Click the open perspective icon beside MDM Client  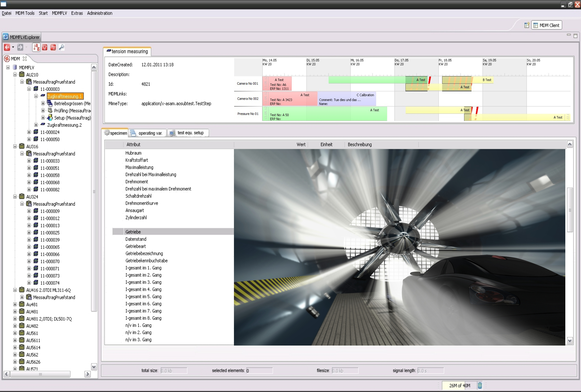click(x=527, y=25)
